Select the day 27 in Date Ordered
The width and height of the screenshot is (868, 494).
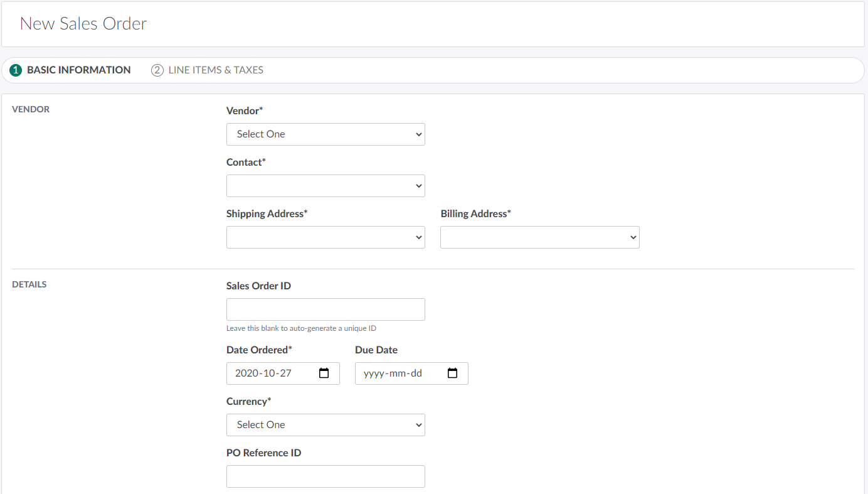click(x=286, y=373)
